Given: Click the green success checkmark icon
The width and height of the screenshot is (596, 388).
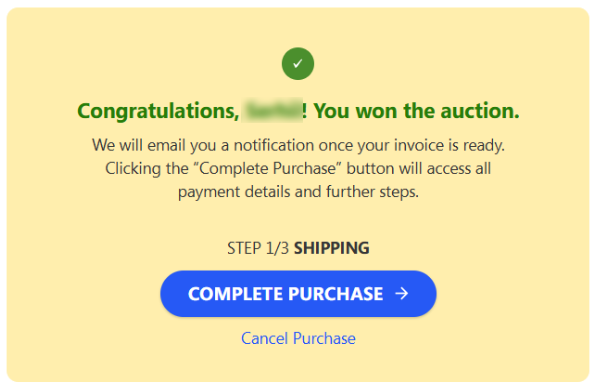Looking at the screenshot, I should coord(298,63).
